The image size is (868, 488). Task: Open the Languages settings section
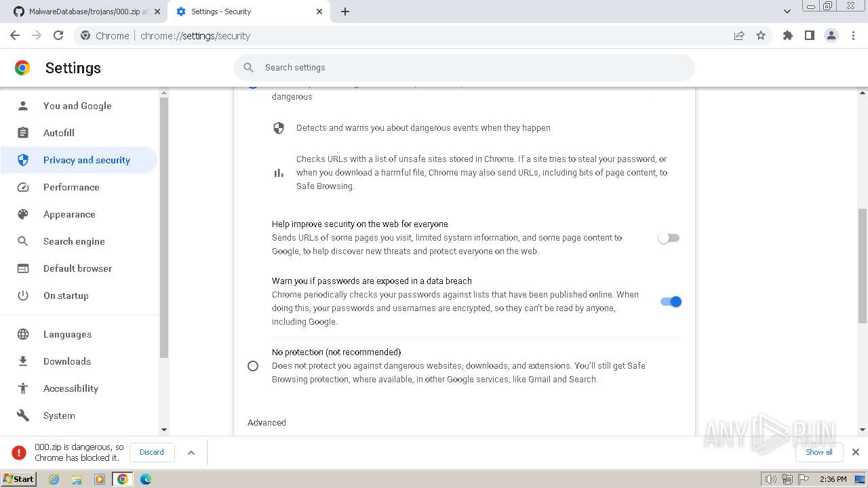pos(79,334)
